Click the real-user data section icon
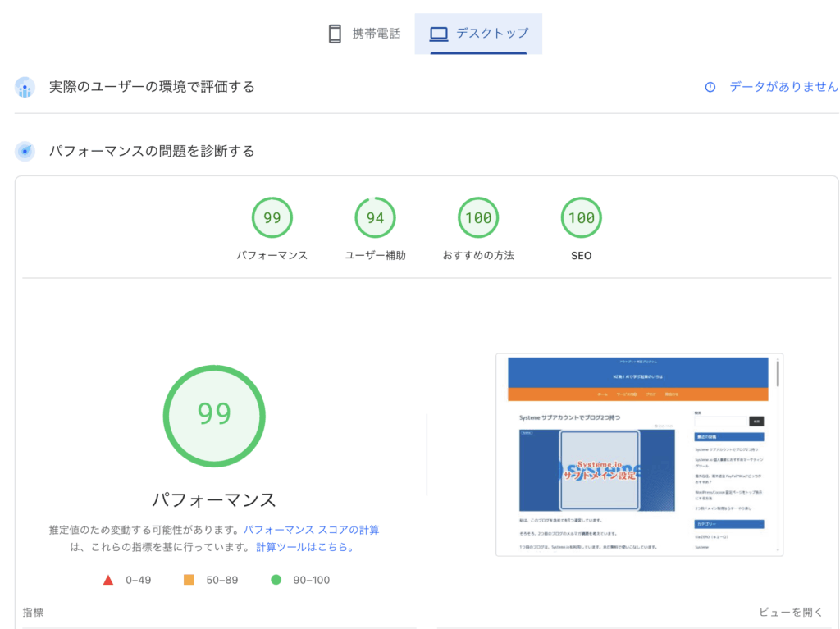840x629 pixels. (x=25, y=87)
